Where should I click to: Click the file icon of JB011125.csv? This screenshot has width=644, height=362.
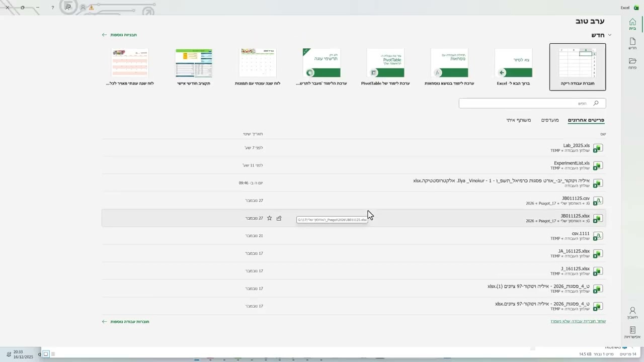598,201
